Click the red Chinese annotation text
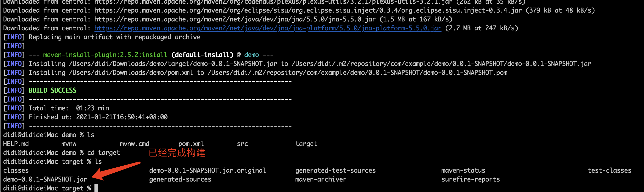 177,153
